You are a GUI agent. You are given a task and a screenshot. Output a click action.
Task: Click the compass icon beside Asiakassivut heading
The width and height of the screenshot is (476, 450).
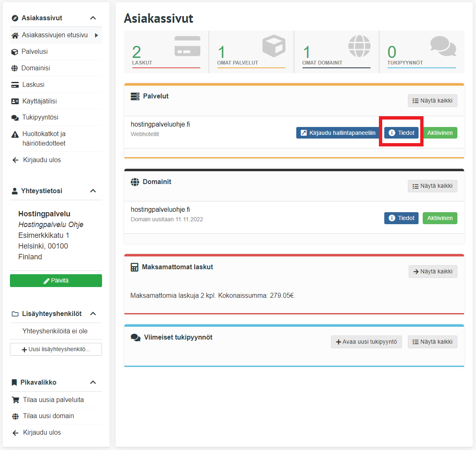point(15,18)
